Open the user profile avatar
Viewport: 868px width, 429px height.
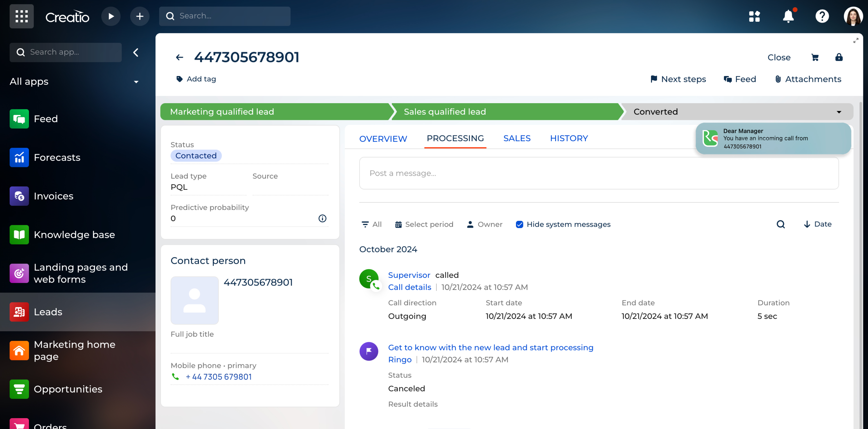pyautogui.click(x=853, y=16)
